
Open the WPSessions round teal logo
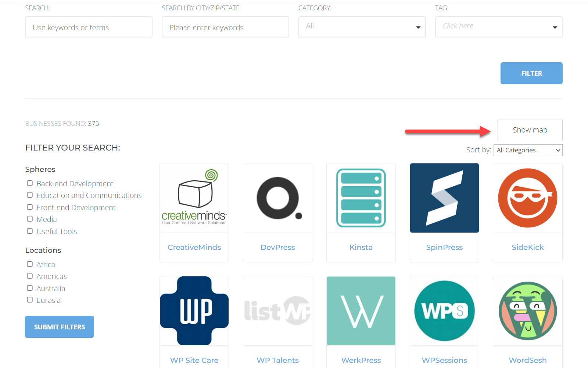pyautogui.click(x=444, y=311)
